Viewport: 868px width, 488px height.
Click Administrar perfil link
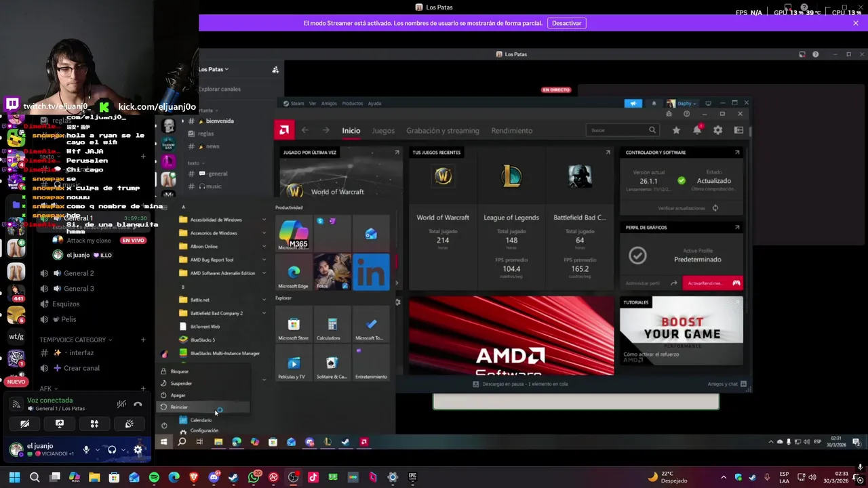pyautogui.click(x=642, y=283)
